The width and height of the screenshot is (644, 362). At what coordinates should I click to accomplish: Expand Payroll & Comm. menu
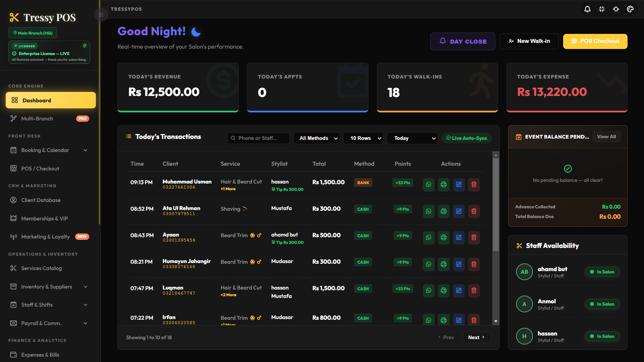(50, 323)
